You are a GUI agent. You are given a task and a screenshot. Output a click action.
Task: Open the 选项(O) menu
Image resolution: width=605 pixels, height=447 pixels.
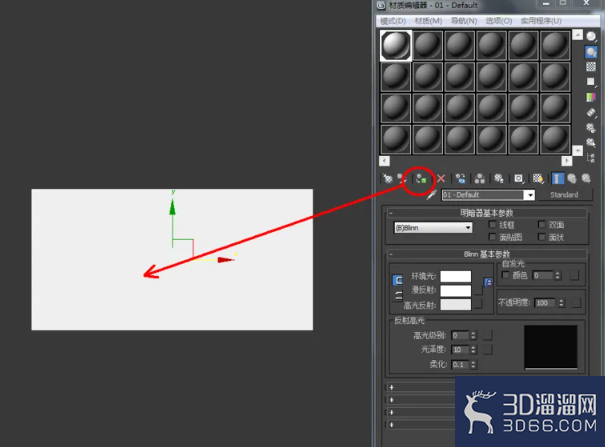pyautogui.click(x=499, y=21)
